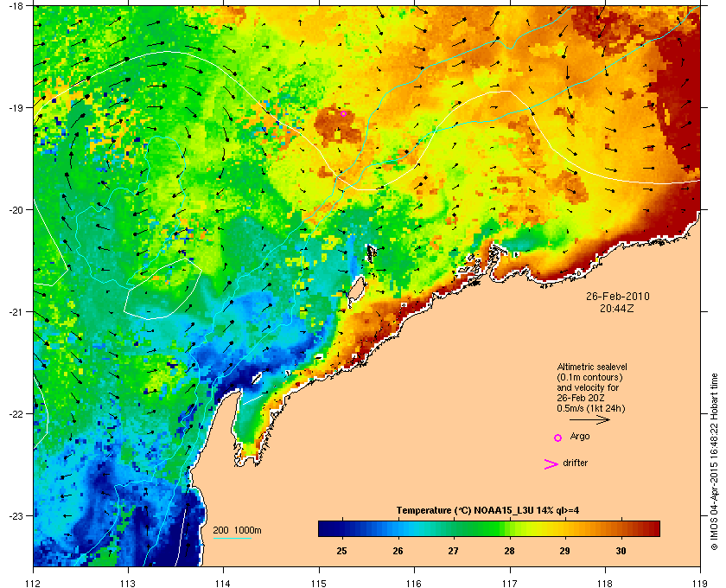726x588 pixels.
Task: Click the green colorbar section above label 27
Action: coord(454,528)
